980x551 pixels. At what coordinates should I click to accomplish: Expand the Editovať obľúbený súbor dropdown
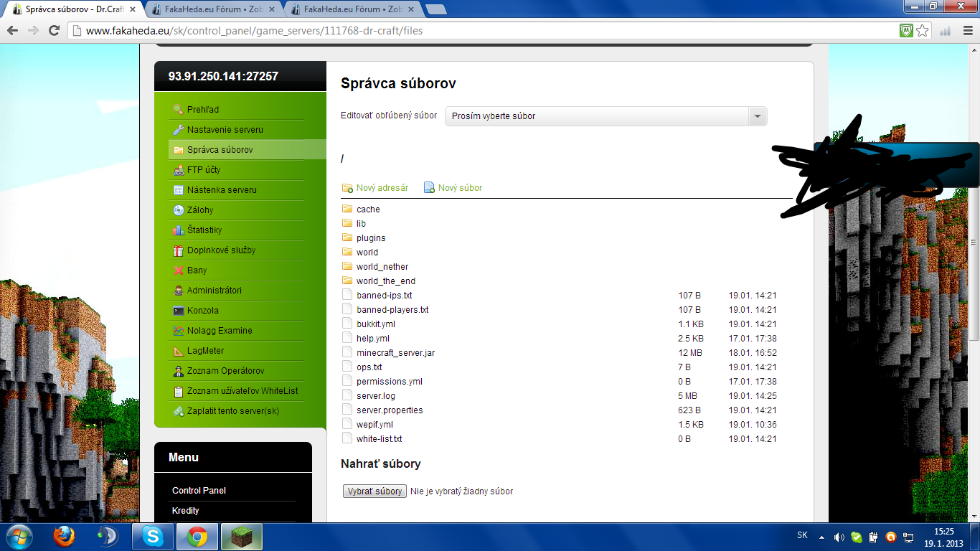pyautogui.click(x=606, y=116)
